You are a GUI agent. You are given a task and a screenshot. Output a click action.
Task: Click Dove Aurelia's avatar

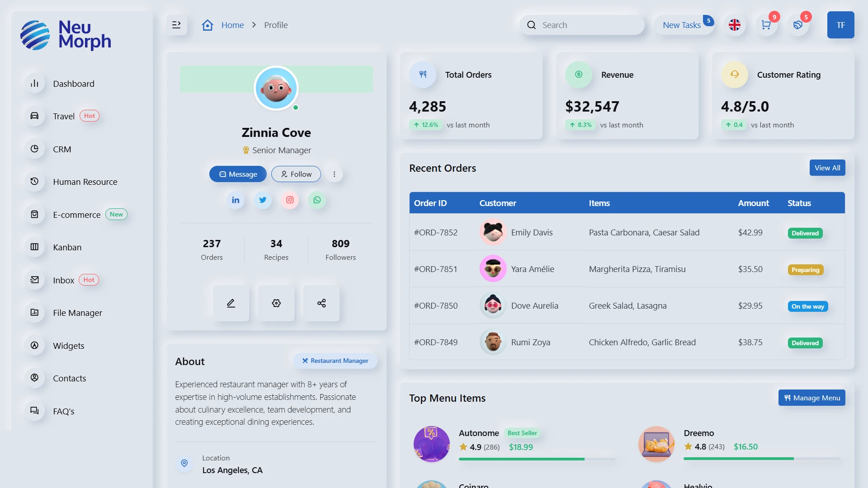(x=493, y=305)
